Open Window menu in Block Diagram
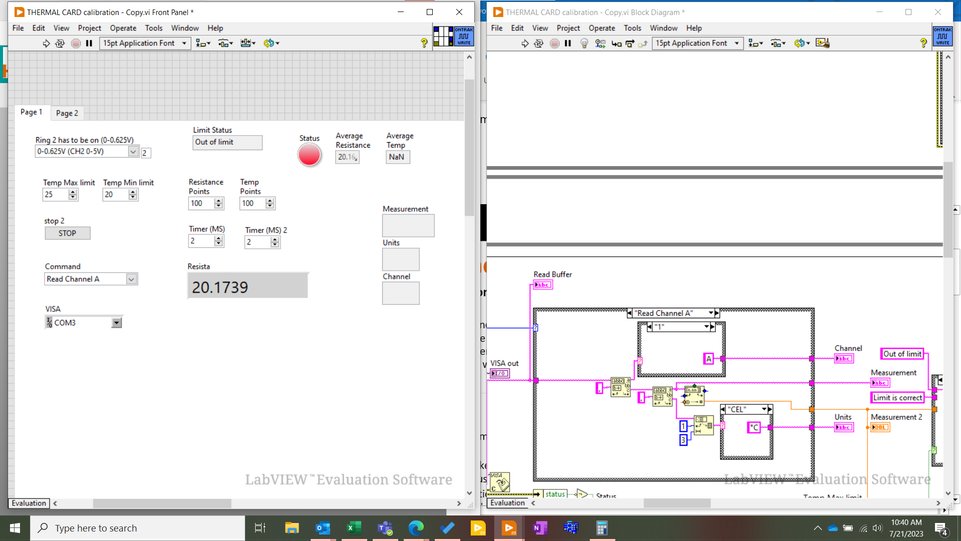 (664, 28)
